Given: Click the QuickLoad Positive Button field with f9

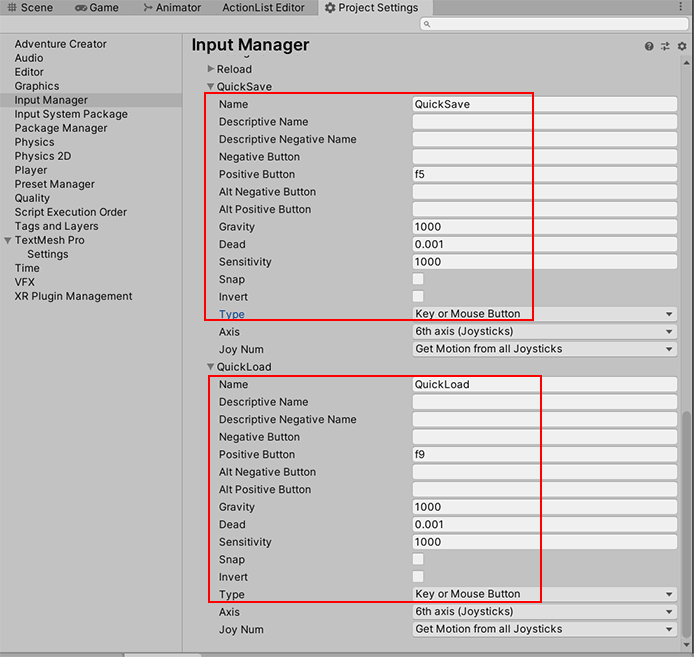Looking at the screenshot, I should (544, 454).
